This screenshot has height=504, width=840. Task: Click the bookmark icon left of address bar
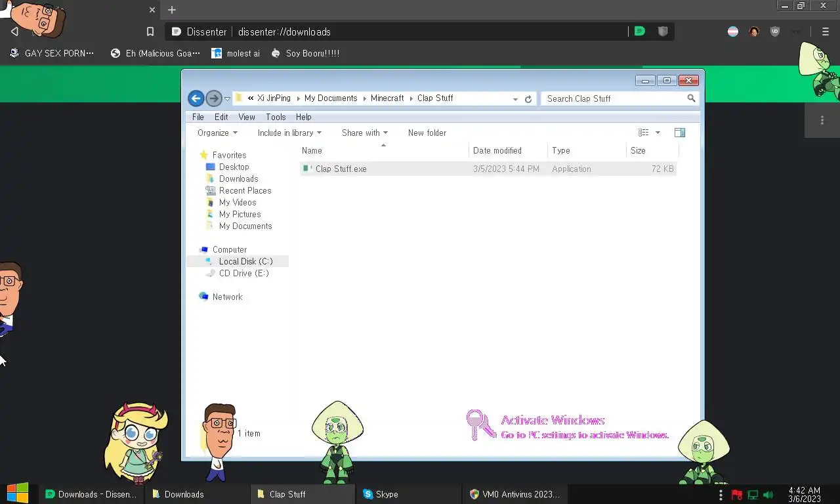pyautogui.click(x=150, y=31)
